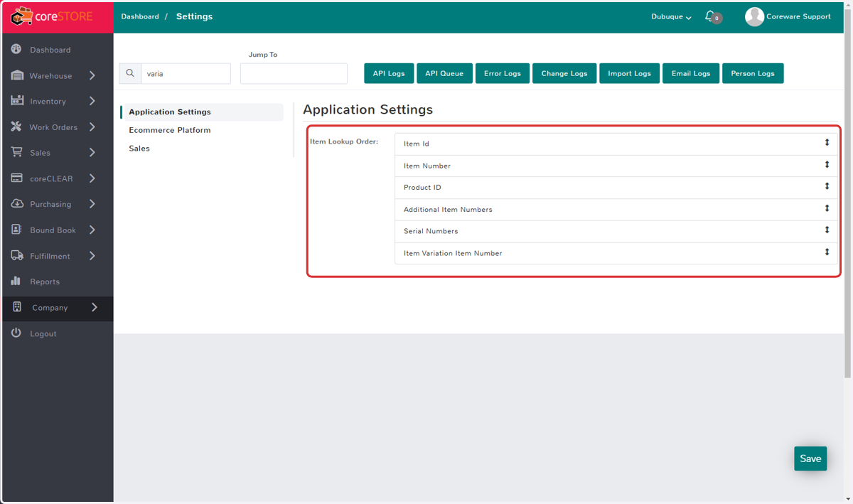The image size is (853, 504).
Task: Select the Item Id row text
Action: [x=417, y=144]
